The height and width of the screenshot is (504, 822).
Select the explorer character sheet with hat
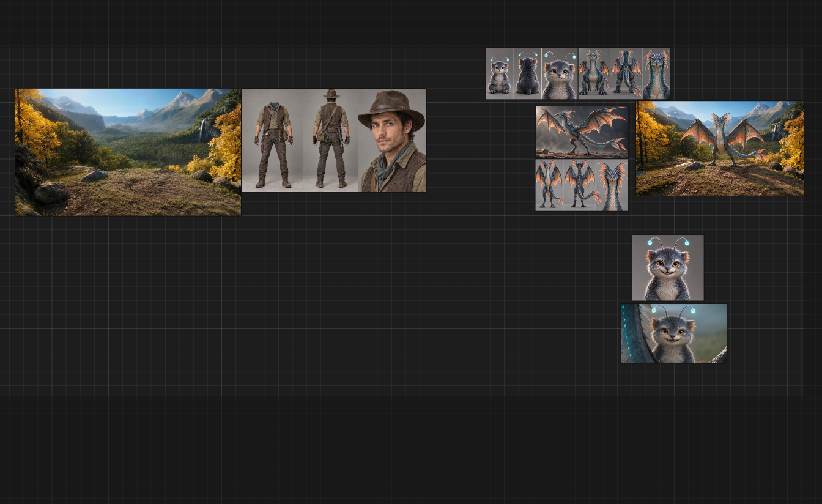pos(334,141)
